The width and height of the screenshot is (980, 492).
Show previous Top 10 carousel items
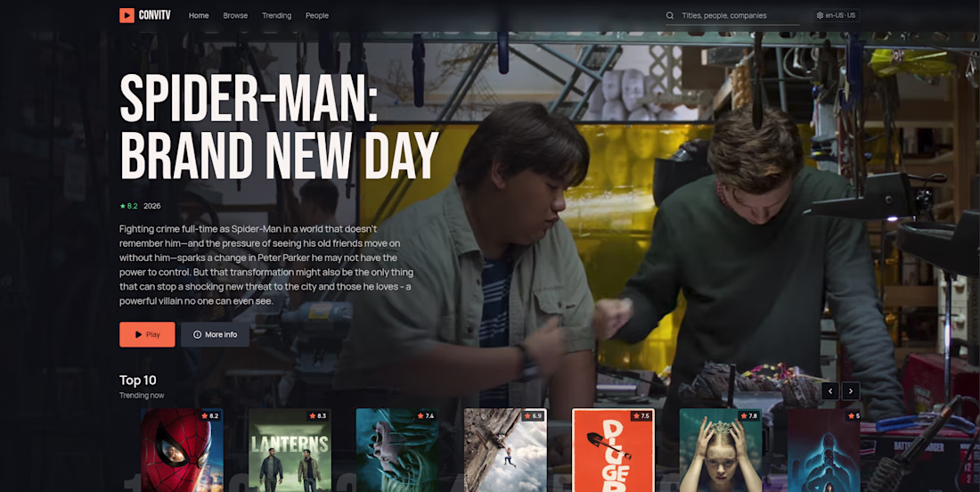coord(830,391)
